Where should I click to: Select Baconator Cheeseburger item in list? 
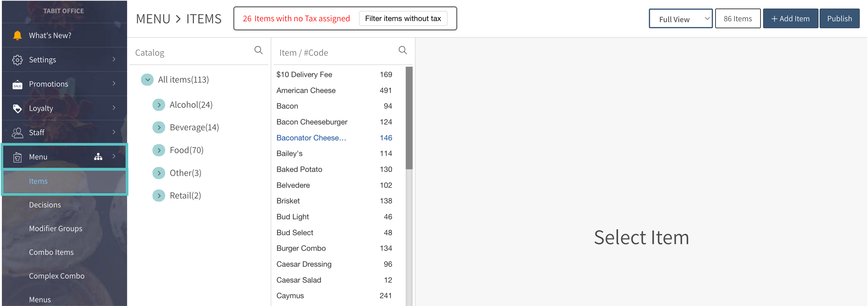point(311,138)
